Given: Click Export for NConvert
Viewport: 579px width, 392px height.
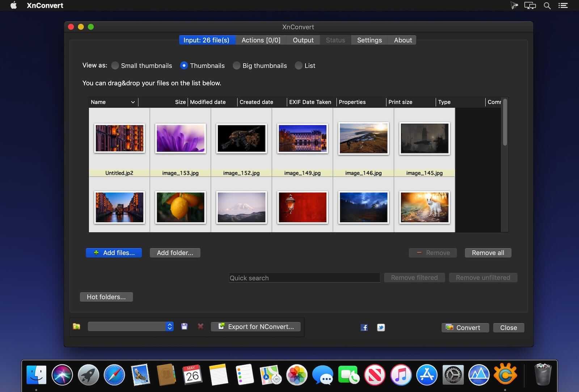Looking at the screenshot, I should (x=255, y=326).
